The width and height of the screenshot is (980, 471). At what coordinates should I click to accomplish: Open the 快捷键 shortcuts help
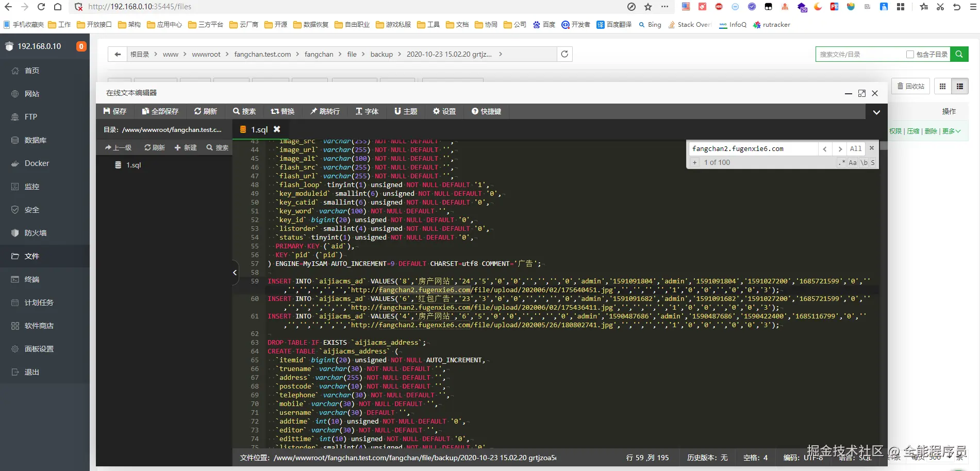(486, 111)
